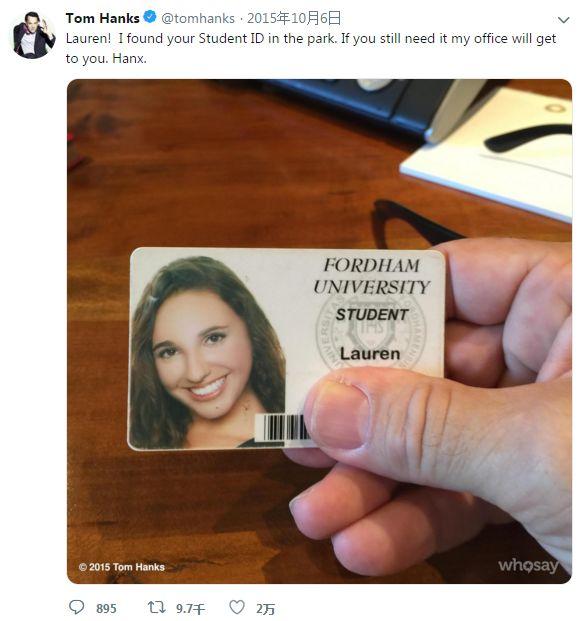Screen dimensions: 582x621
Task: Open the attached student ID photo
Action: coord(319,331)
